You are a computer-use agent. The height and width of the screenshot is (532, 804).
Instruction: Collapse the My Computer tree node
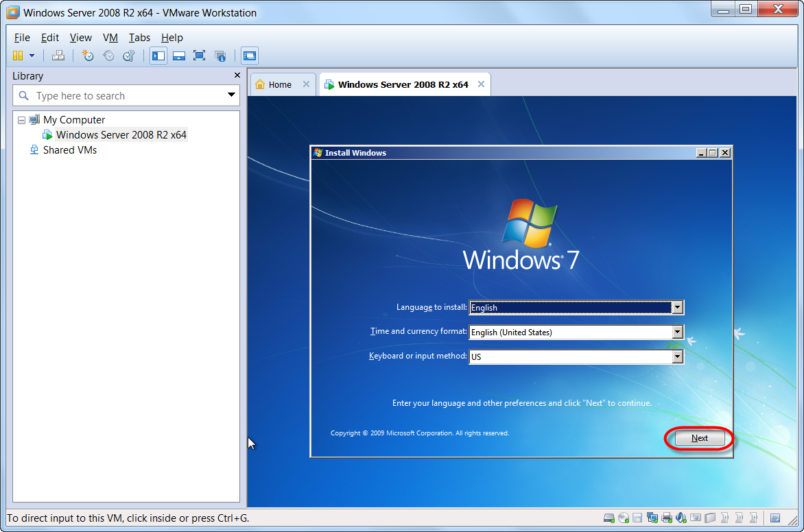tap(21, 120)
